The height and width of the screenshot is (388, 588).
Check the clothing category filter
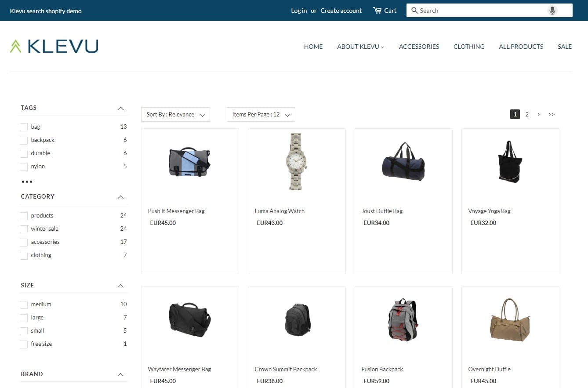[24, 256]
